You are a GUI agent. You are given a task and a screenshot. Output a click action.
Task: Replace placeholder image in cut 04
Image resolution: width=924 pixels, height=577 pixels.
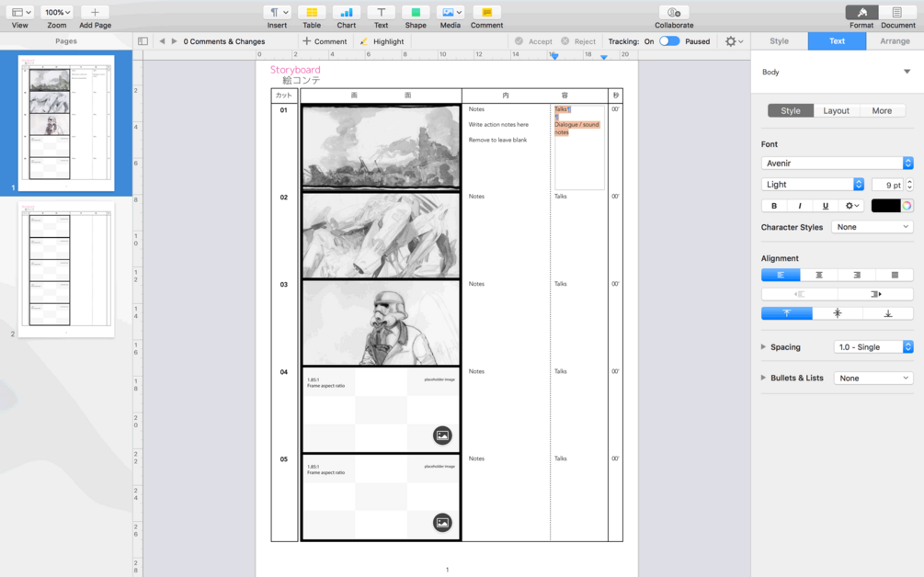pos(442,436)
